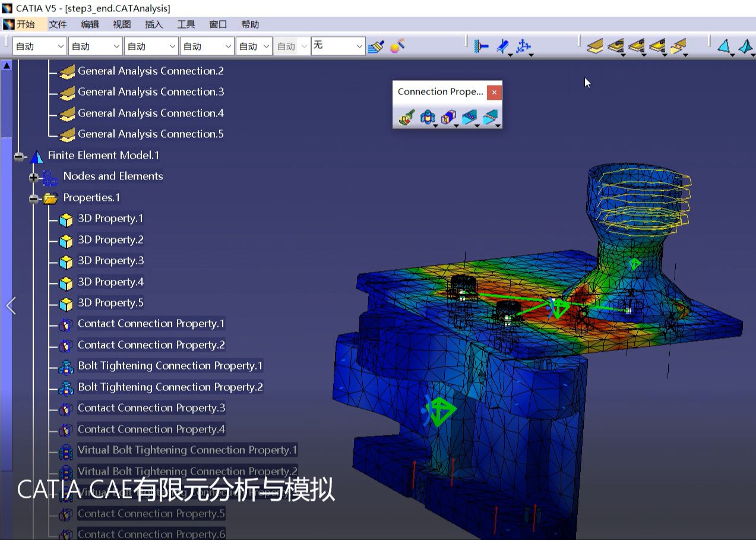
Task: Click the sphere with pencil material icon
Action: click(x=397, y=46)
